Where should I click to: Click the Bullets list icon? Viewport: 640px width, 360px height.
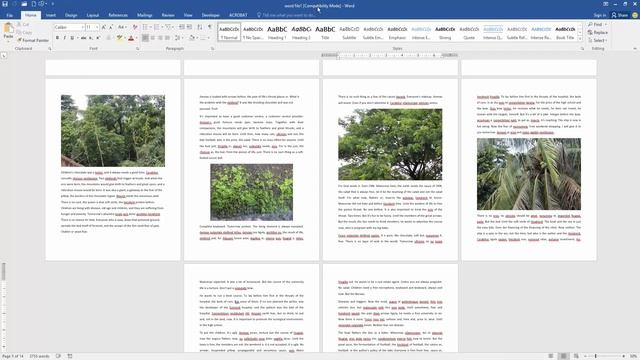tap(145, 27)
